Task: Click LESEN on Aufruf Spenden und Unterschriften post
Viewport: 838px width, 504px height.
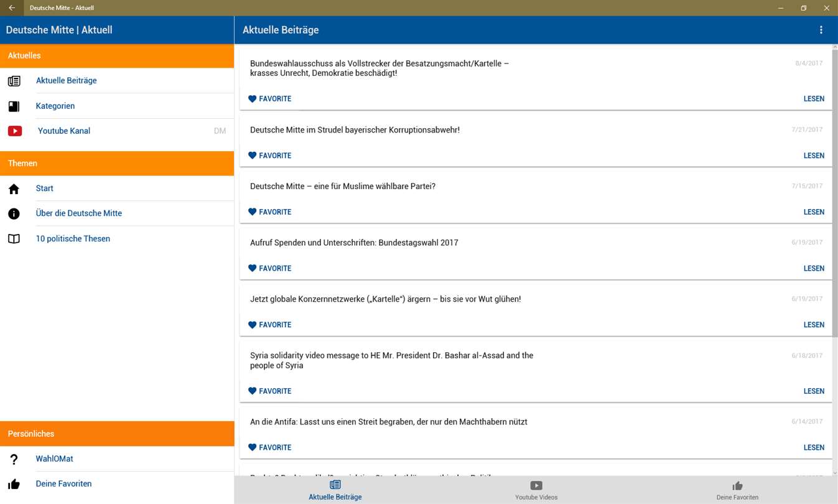Action: [814, 268]
